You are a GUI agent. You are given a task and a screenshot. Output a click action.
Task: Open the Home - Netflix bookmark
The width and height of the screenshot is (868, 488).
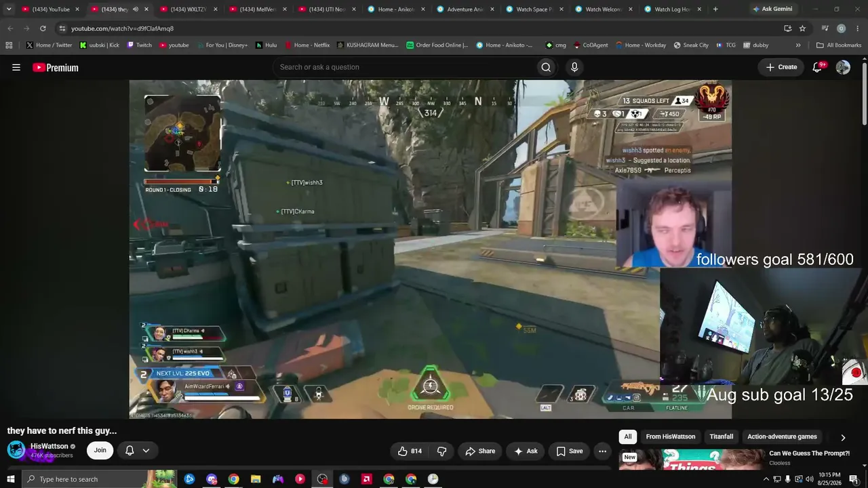click(x=307, y=45)
